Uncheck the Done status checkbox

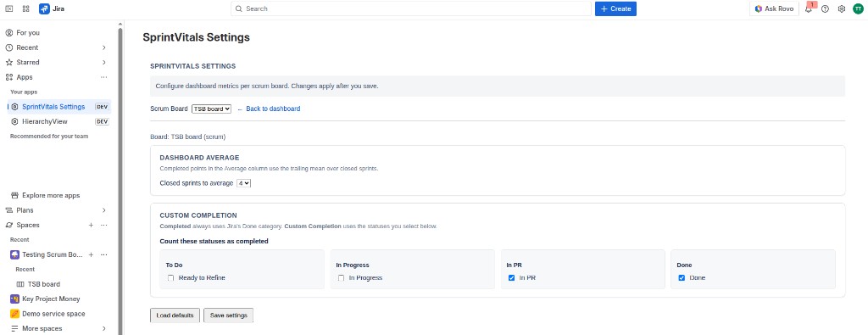point(682,278)
